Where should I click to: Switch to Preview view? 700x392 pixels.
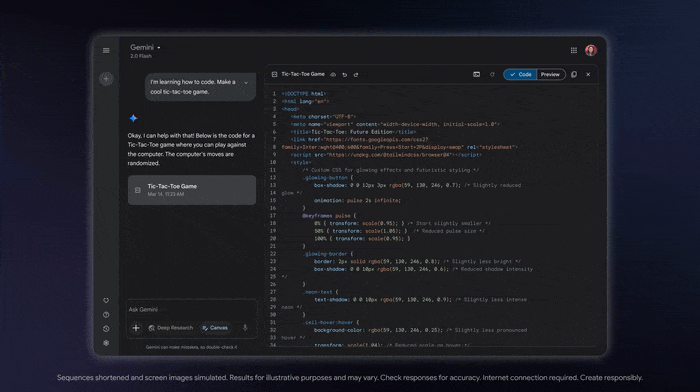click(550, 75)
